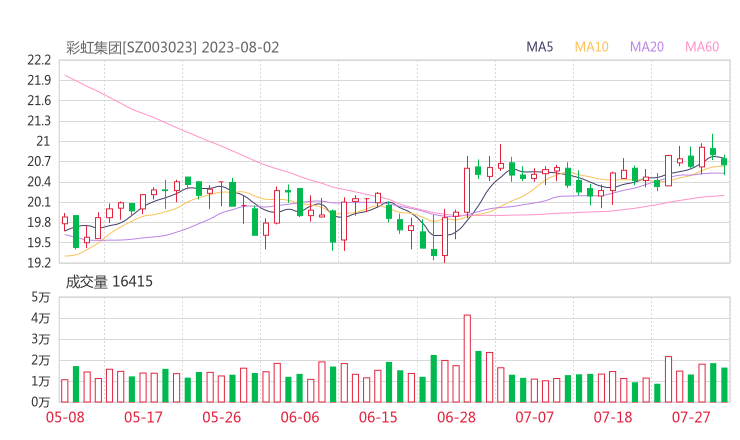Click the 21 price axis value

point(43,141)
